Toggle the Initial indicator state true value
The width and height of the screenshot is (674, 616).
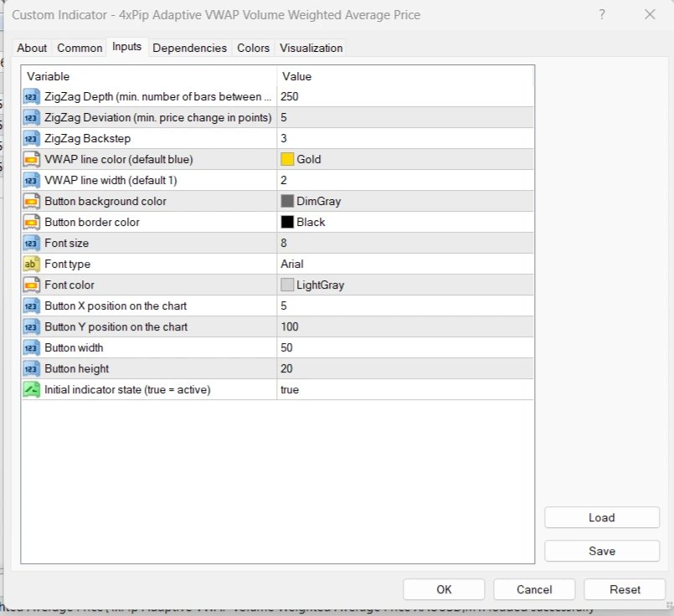[x=290, y=390]
